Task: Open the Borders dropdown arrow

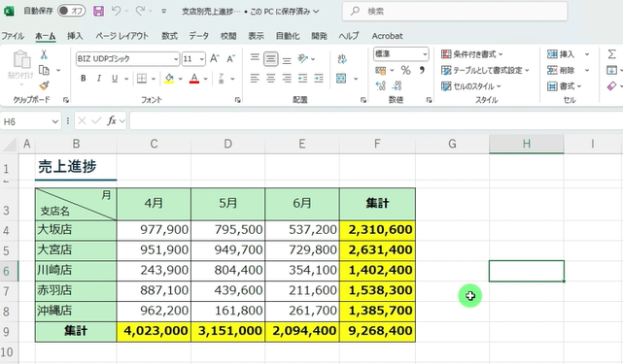Action: 153,79
